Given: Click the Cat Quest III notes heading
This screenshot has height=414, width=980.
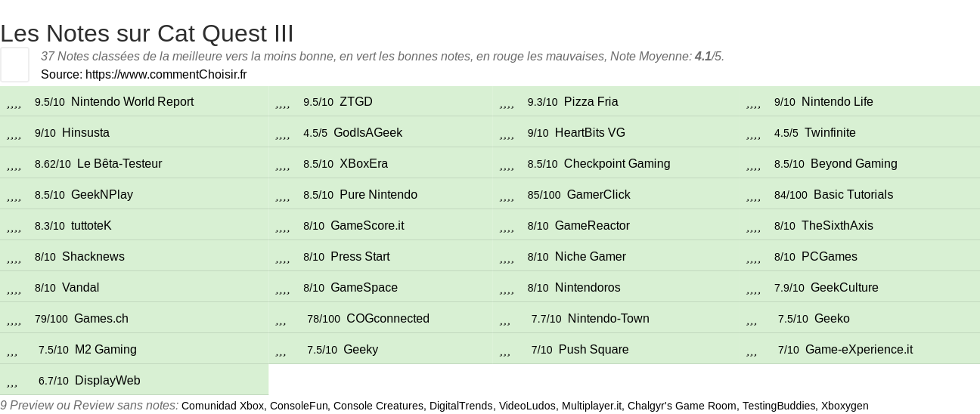Looking at the screenshot, I should [147, 33].
